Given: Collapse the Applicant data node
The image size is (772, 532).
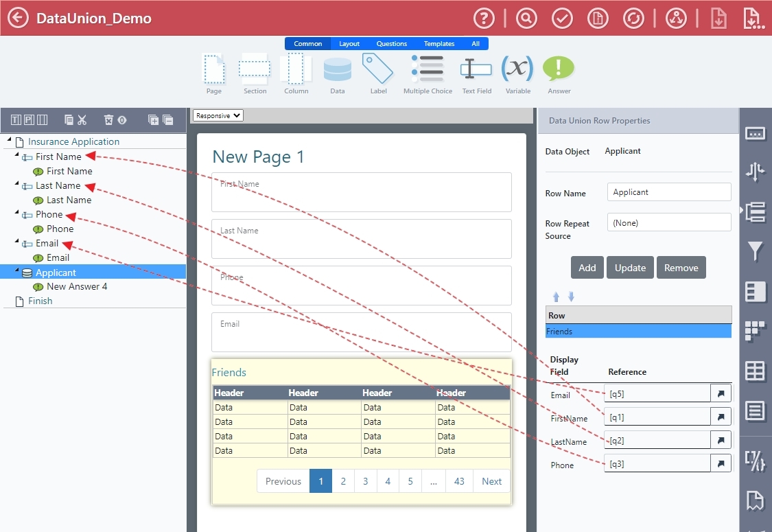Looking at the screenshot, I should click(x=16, y=270).
